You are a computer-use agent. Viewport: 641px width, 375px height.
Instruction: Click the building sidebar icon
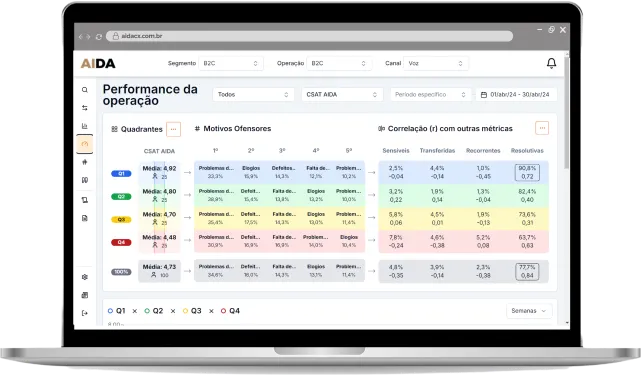click(x=85, y=295)
